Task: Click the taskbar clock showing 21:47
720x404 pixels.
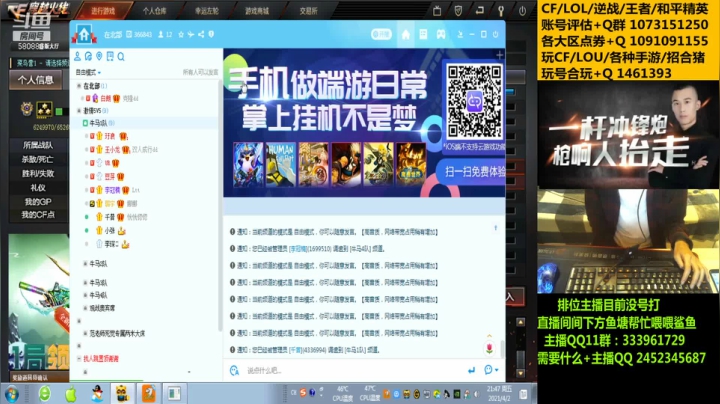Action: (500, 393)
